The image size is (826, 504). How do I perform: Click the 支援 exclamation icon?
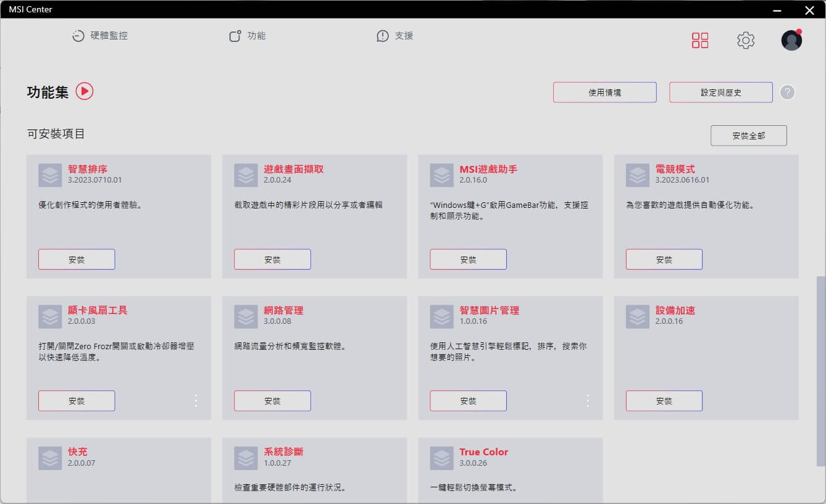(x=383, y=36)
